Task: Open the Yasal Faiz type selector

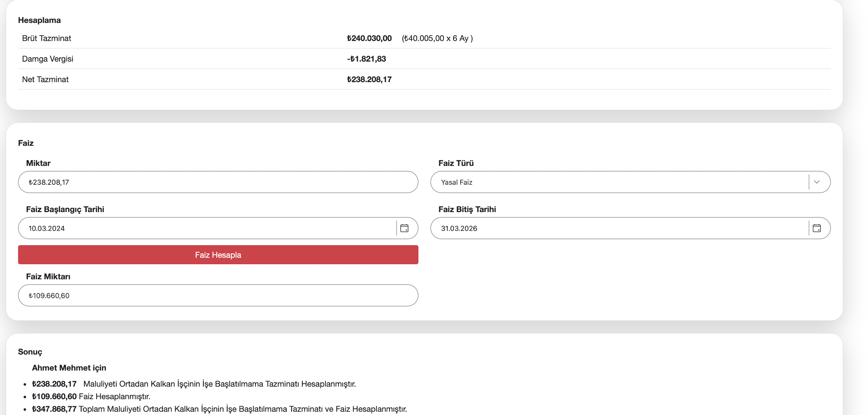Action: click(620, 182)
